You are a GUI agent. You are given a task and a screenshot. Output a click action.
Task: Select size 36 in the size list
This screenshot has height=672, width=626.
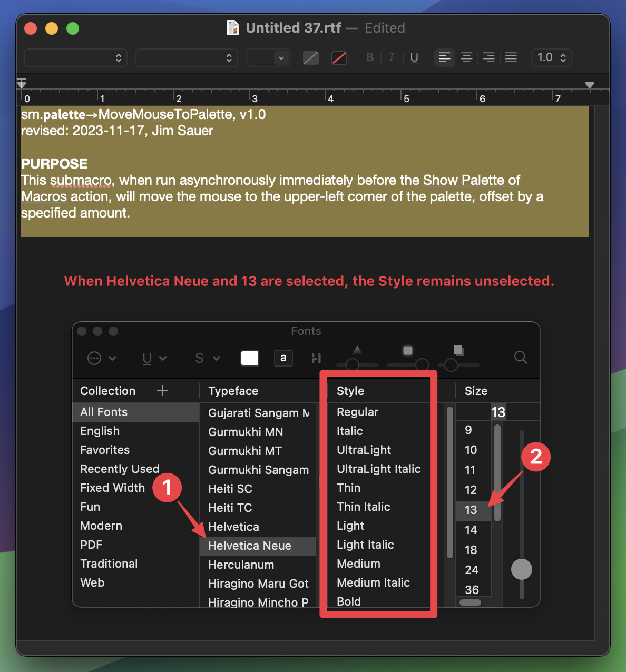(x=474, y=590)
